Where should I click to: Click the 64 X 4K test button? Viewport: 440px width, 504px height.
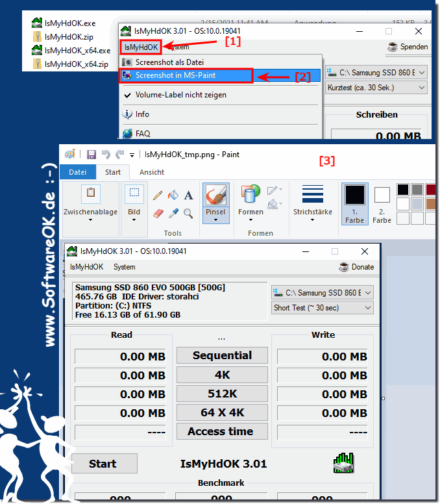222,412
